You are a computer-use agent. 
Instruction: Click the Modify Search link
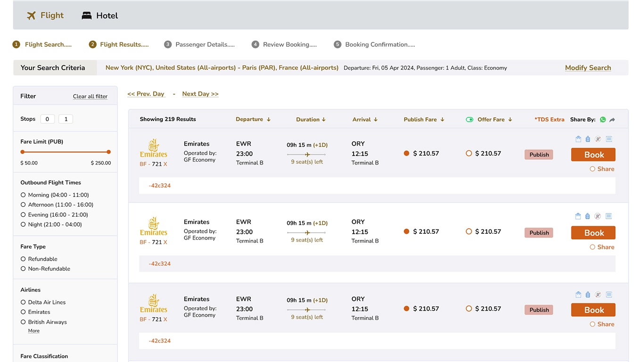(588, 68)
